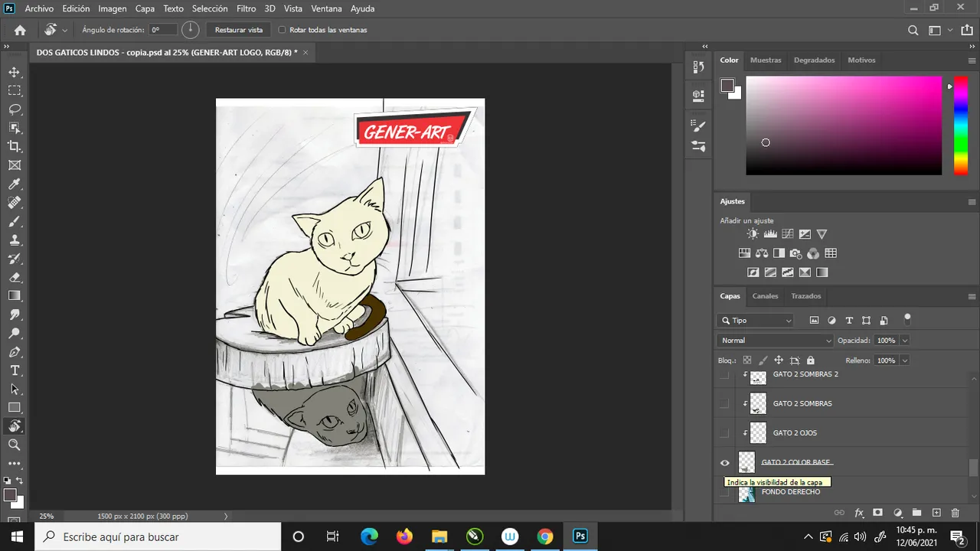Select the Eraser tool
The height and width of the screenshot is (551, 980).
14,277
